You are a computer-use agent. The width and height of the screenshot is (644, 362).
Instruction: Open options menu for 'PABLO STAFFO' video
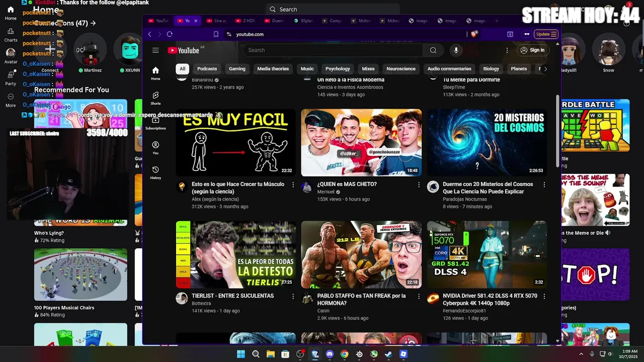tap(419, 297)
